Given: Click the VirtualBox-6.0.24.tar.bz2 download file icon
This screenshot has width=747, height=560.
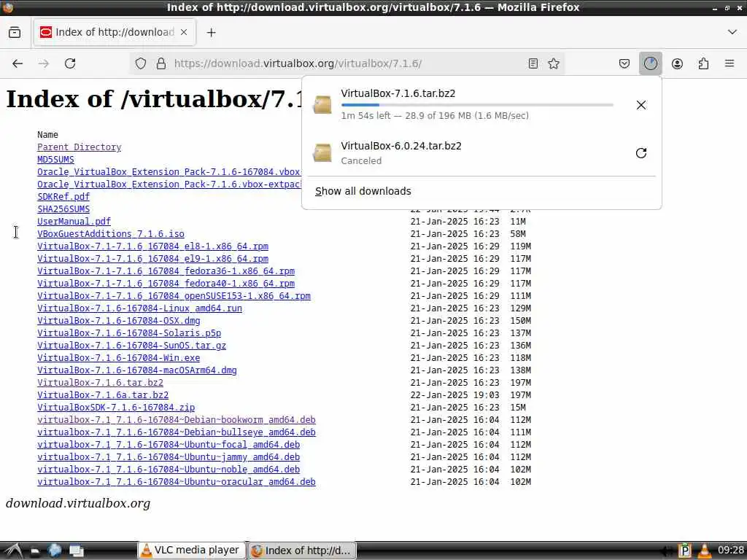Looking at the screenshot, I should [x=322, y=152].
